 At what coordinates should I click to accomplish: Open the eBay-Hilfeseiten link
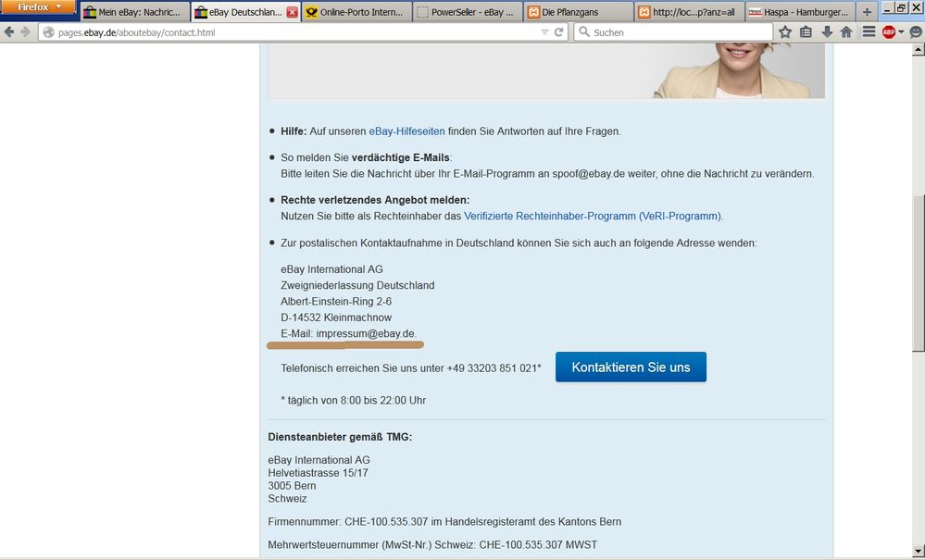419,131
